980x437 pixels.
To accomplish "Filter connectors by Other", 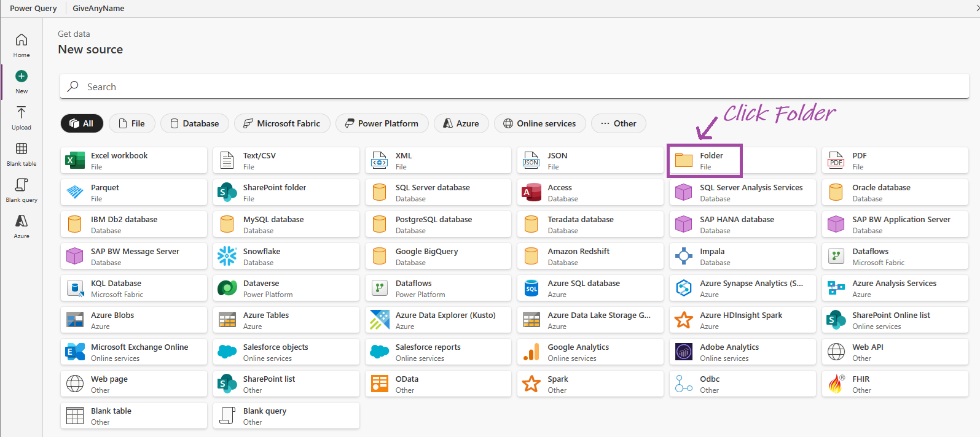I will click(x=619, y=123).
